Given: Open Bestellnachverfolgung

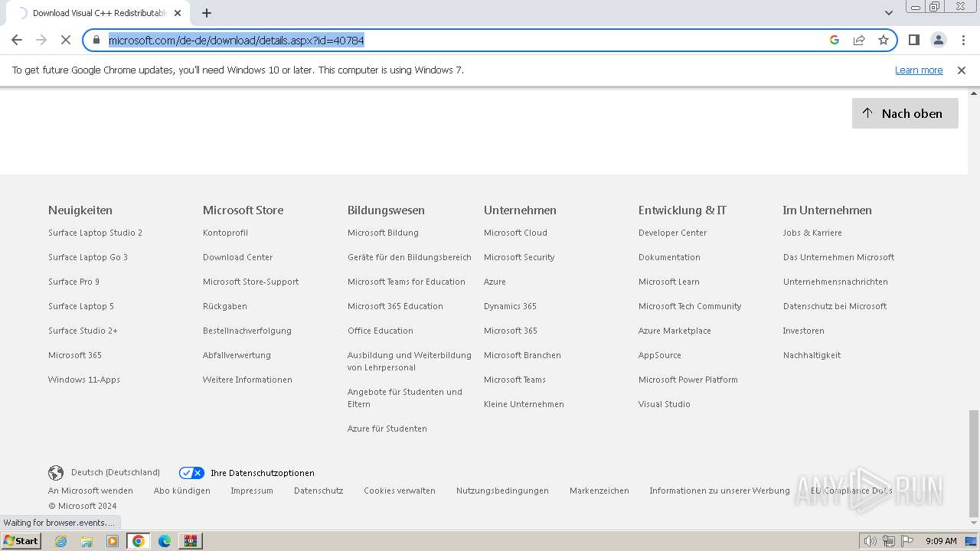Looking at the screenshot, I should [x=247, y=331].
